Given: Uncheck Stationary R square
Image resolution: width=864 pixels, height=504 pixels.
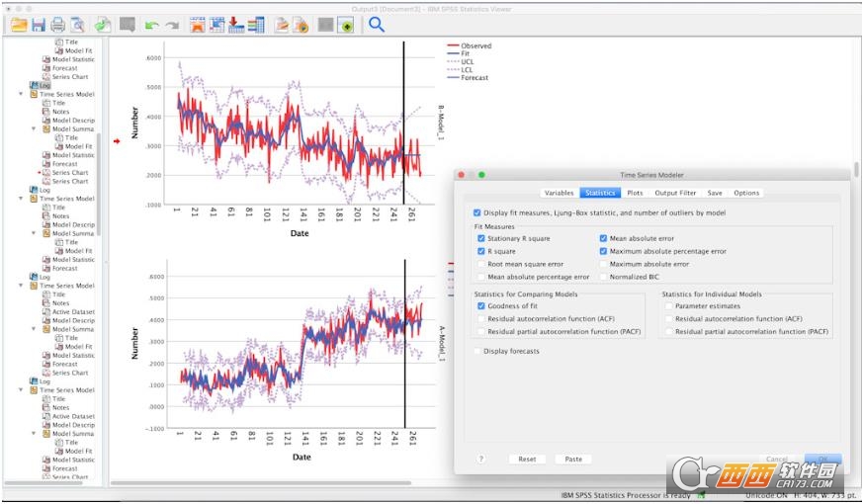Looking at the screenshot, I should pyautogui.click(x=481, y=238).
